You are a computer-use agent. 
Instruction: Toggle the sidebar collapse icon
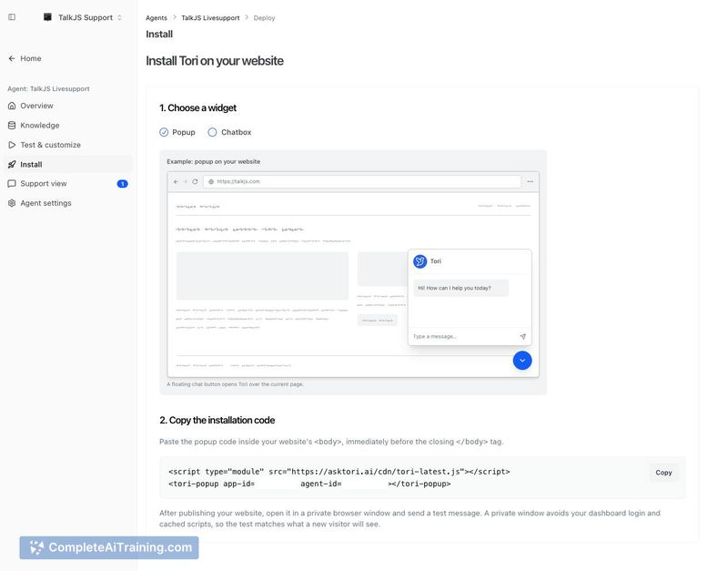pyautogui.click(x=12, y=17)
